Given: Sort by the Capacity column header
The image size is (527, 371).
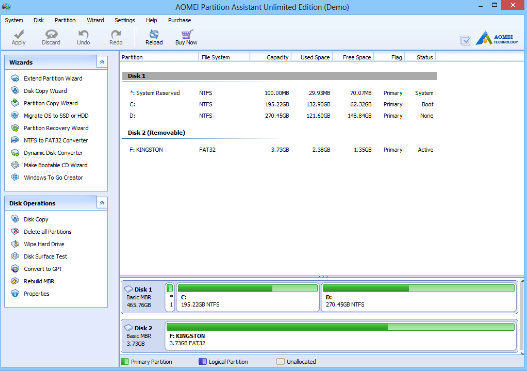Looking at the screenshot, I should pos(271,57).
